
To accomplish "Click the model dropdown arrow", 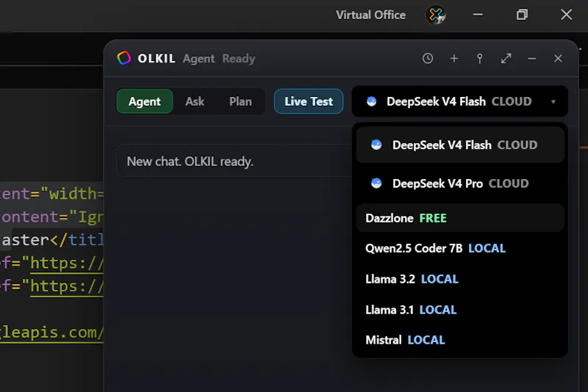I will [x=553, y=102].
